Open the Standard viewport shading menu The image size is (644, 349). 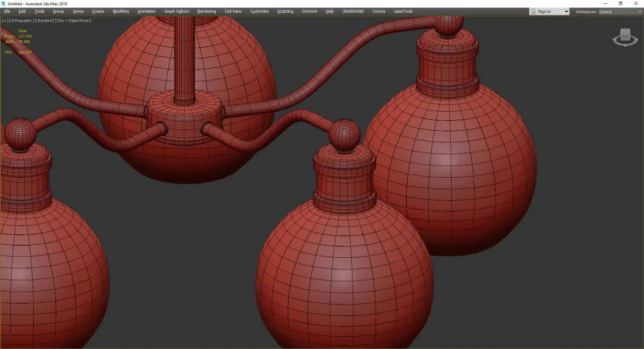click(x=43, y=20)
